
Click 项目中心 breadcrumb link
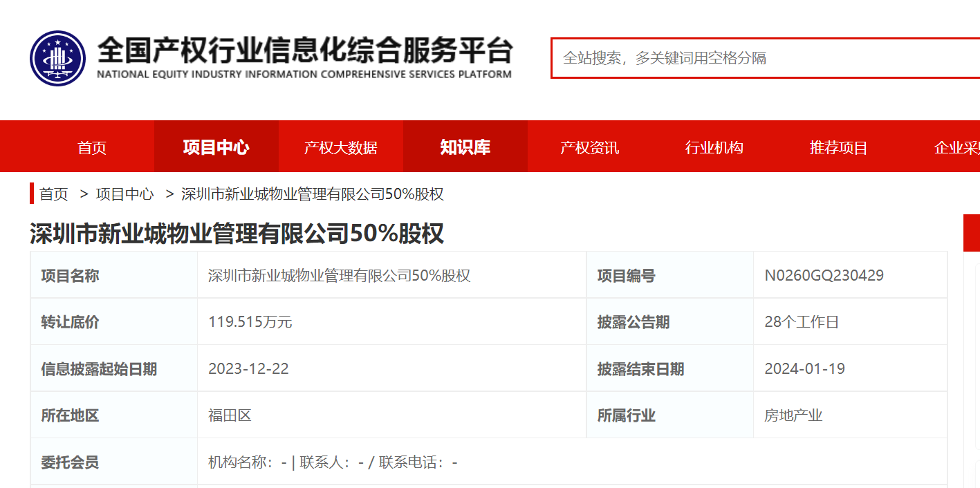(x=124, y=194)
